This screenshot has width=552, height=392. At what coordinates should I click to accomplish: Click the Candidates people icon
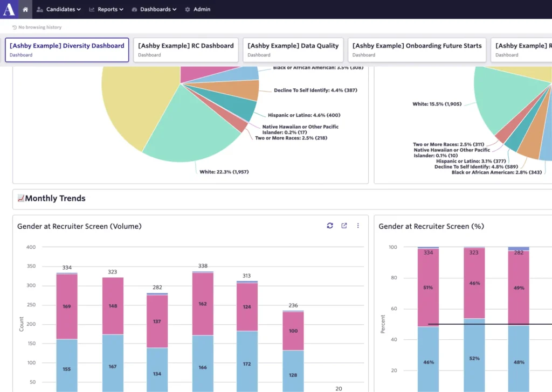[x=39, y=9]
